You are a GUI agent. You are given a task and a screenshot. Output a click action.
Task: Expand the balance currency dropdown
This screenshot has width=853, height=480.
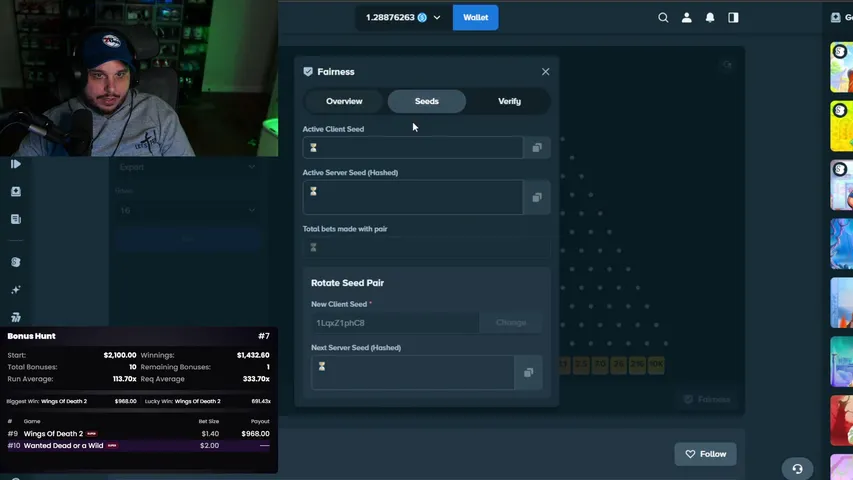(x=437, y=17)
